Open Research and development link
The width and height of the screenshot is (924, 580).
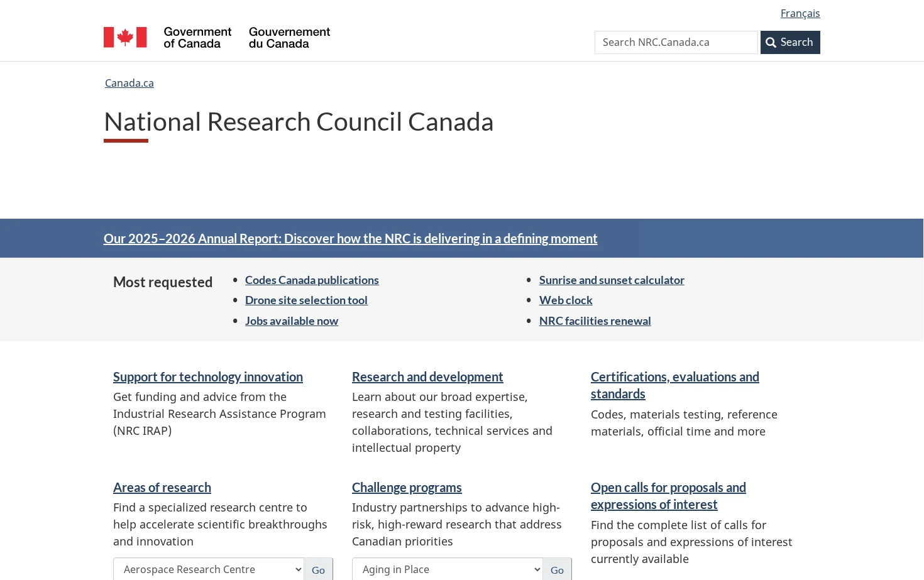point(427,376)
